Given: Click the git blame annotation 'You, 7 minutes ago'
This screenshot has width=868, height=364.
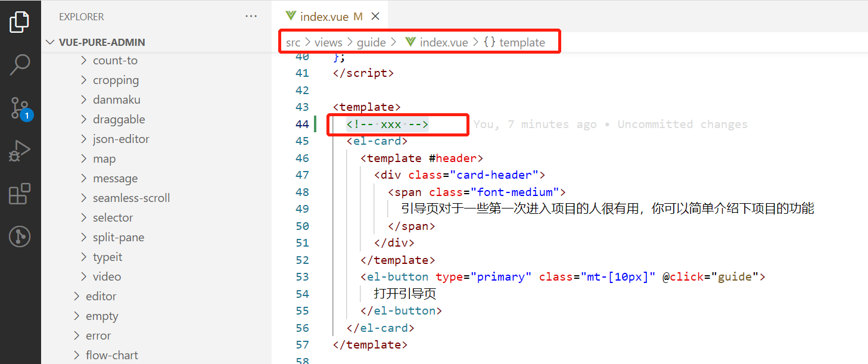Looking at the screenshot, I should [535, 124].
